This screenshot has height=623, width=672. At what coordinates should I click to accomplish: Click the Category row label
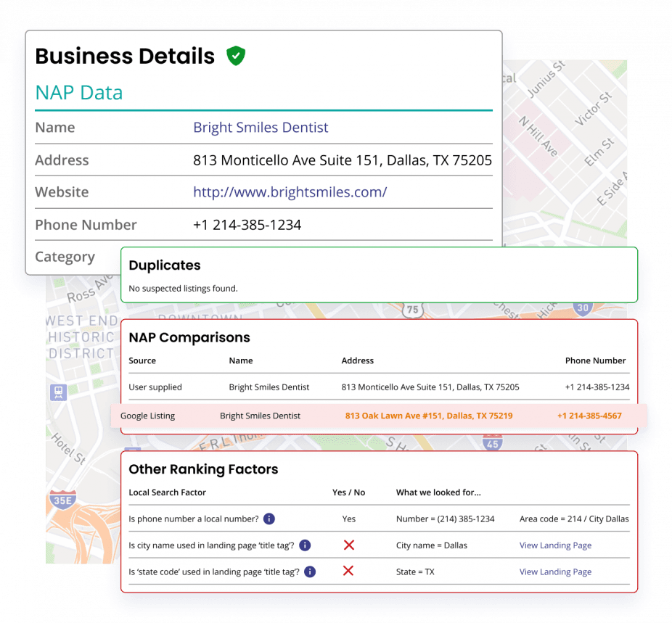[65, 257]
